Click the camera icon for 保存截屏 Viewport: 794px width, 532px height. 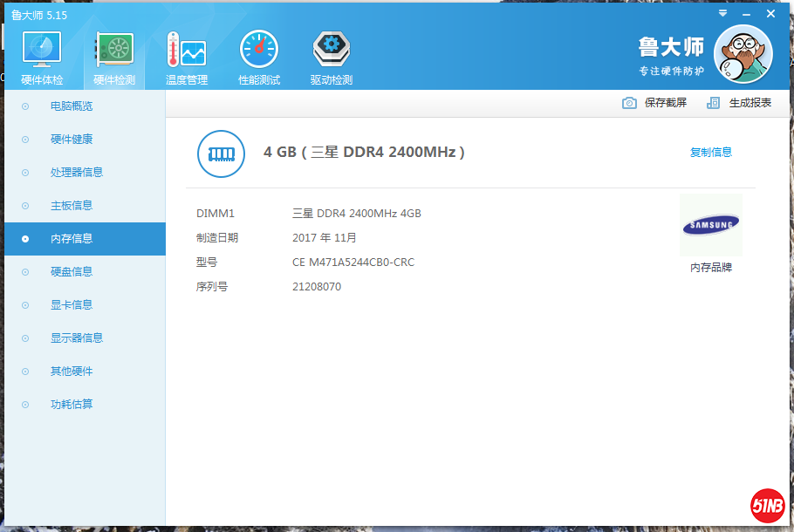[629, 103]
